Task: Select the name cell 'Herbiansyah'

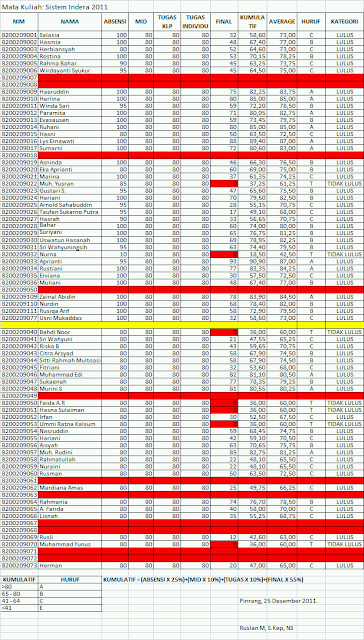Action: pos(70,49)
